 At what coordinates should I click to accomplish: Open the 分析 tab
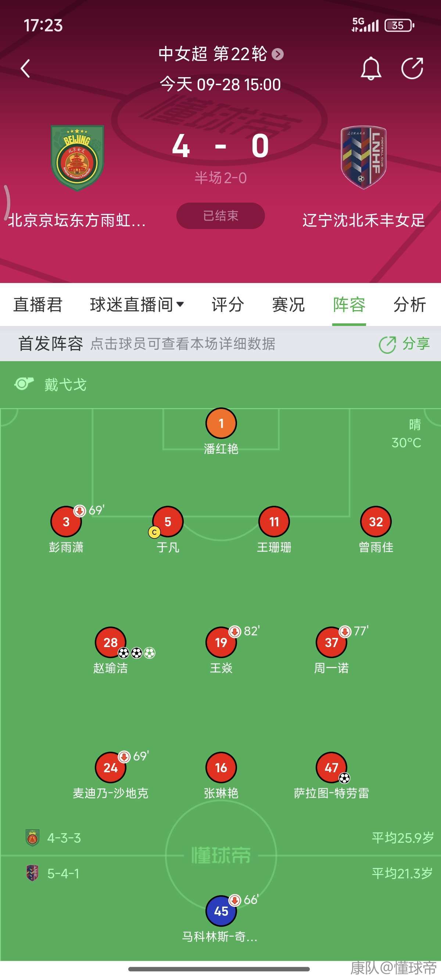409,305
